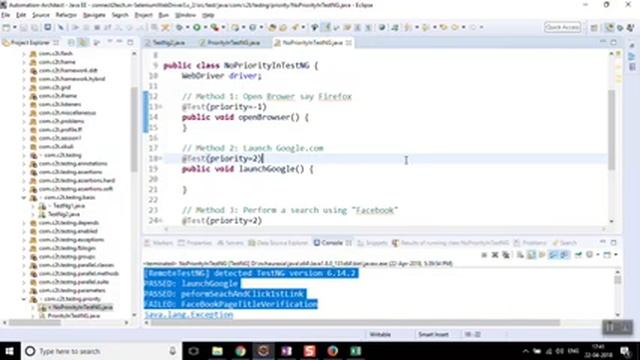Screen dimensions: 640x360
Task: Open the Window menu
Action: tap(185, 15)
